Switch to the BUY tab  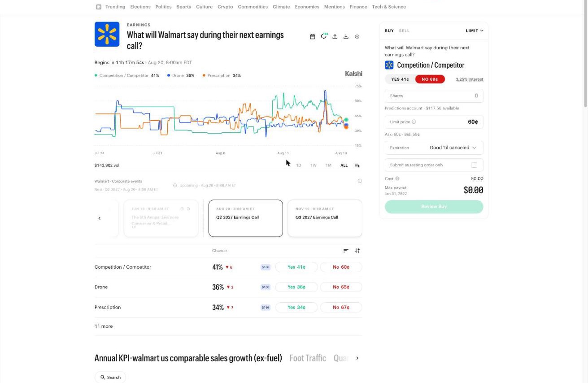tap(389, 31)
